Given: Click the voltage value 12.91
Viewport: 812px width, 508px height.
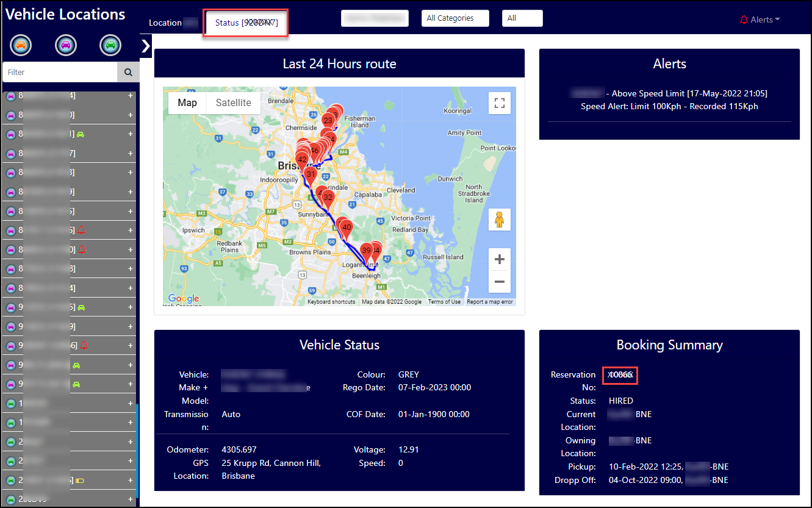Looking at the screenshot, I should (409, 449).
